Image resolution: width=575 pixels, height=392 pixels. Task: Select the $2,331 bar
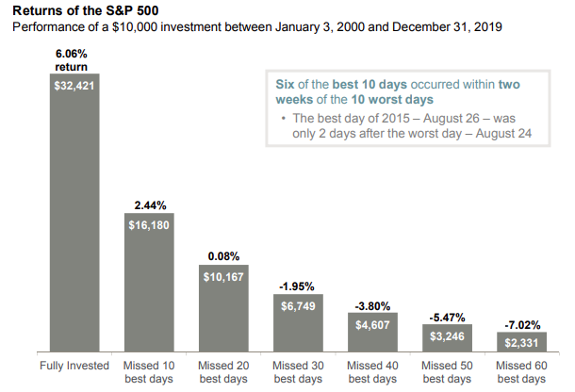point(522,343)
